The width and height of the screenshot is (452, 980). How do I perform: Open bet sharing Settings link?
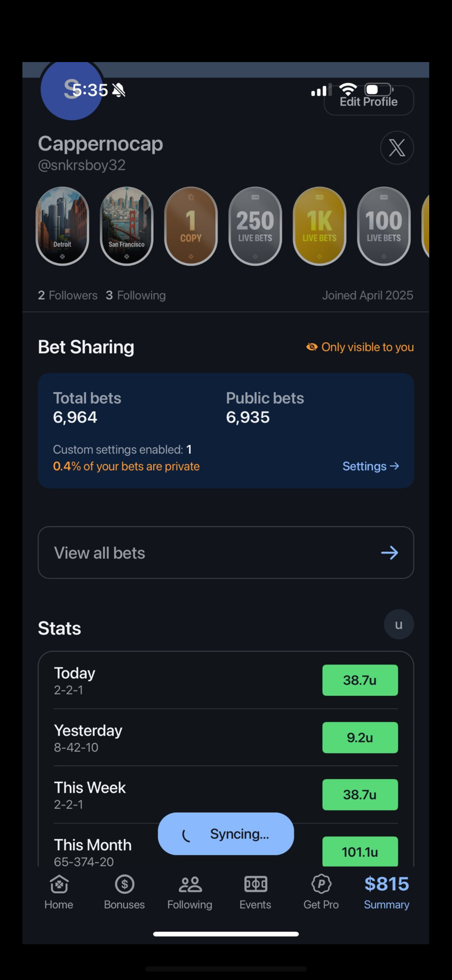point(370,466)
